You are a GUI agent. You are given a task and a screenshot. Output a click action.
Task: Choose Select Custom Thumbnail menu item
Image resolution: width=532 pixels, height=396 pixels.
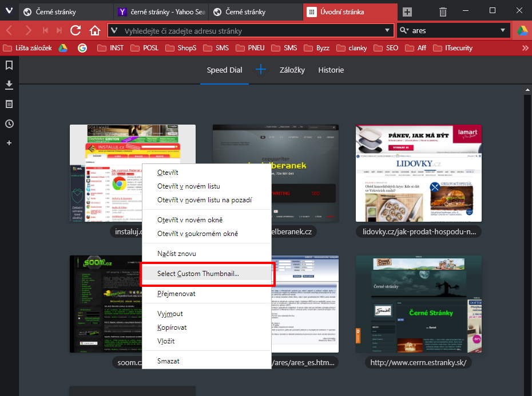207,274
